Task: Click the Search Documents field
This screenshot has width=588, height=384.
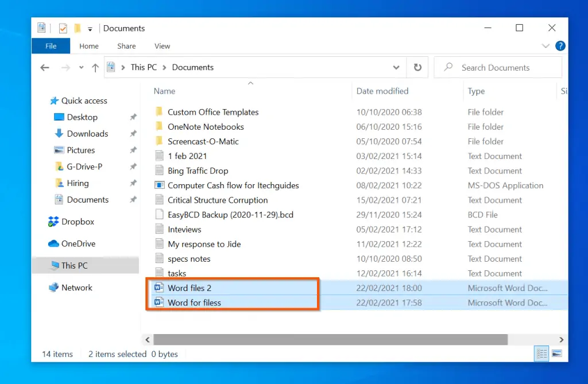Action: pyautogui.click(x=498, y=68)
